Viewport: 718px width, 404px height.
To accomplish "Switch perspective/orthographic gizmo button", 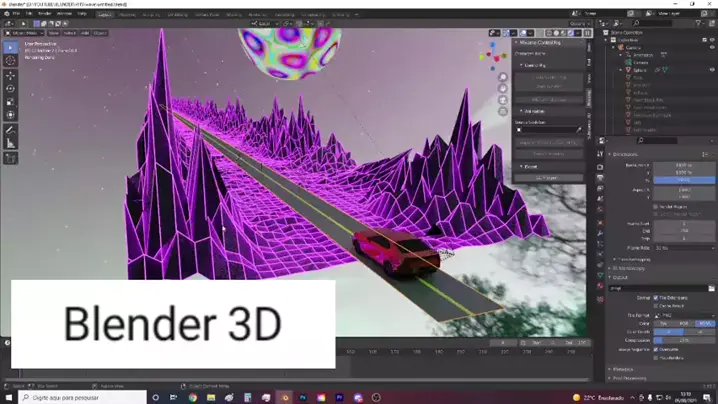I will pos(503,111).
